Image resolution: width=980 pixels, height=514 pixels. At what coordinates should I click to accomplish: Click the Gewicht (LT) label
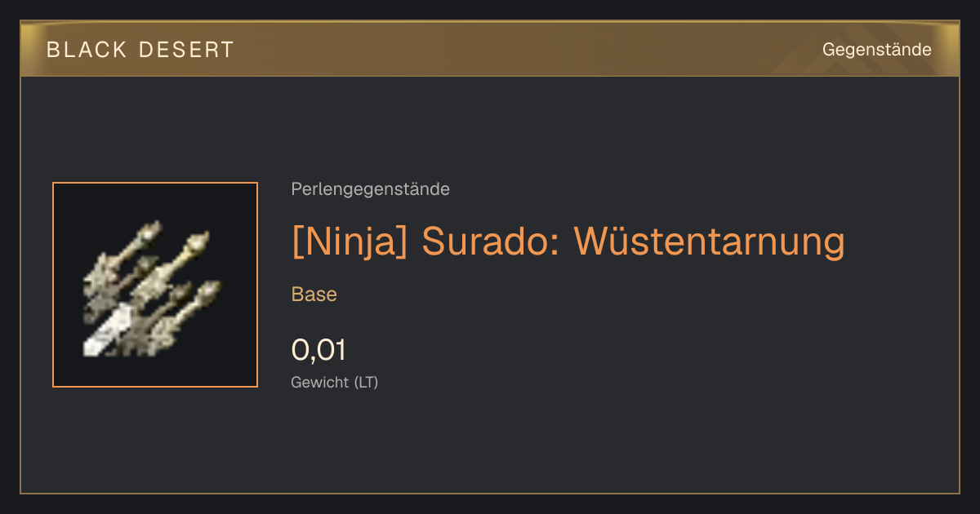pos(335,382)
